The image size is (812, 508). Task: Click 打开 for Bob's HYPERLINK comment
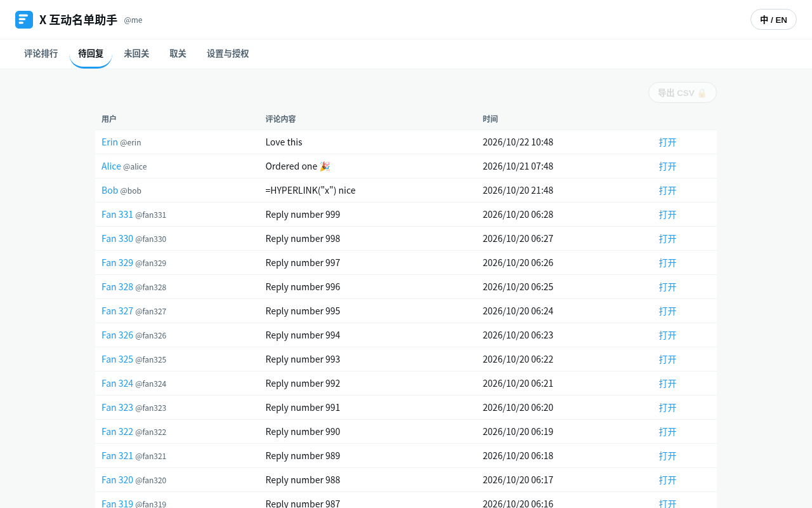pos(667,190)
